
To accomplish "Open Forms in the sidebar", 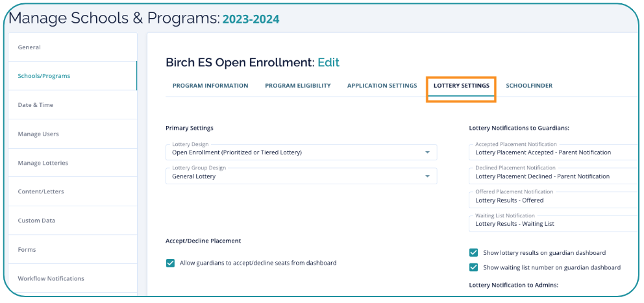I will click(x=27, y=250).
